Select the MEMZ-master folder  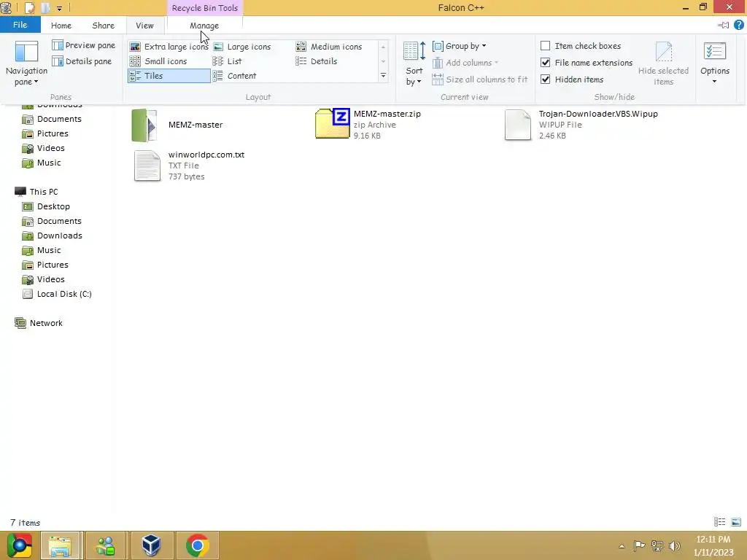pos(178,125)
